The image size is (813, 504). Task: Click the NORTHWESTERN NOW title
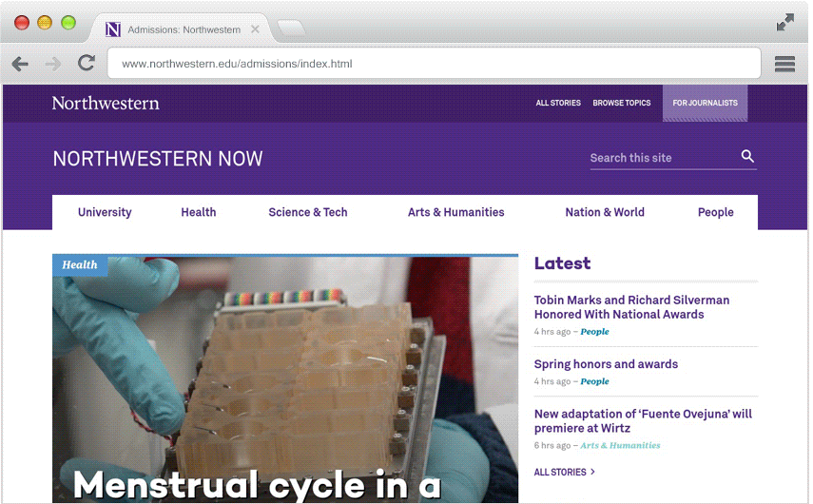pos(158,159)
